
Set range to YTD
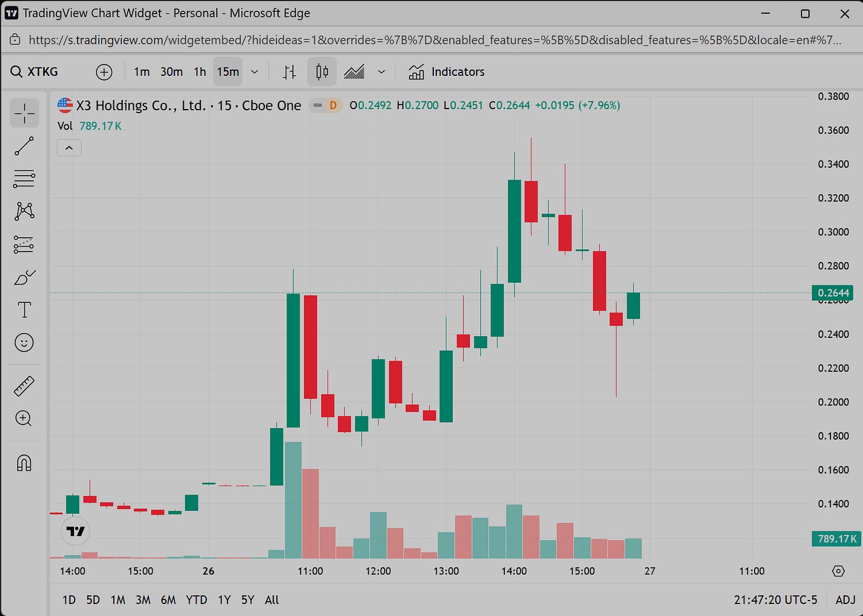point(196,600)
